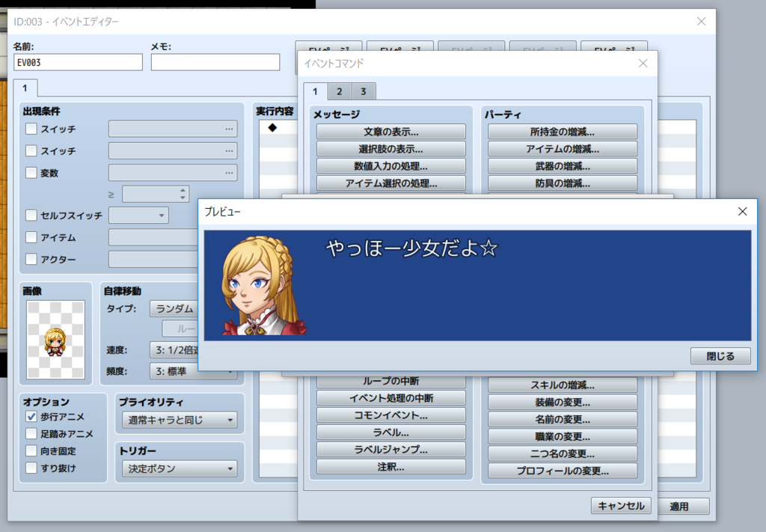Select event page tab 1

[25, 88]
